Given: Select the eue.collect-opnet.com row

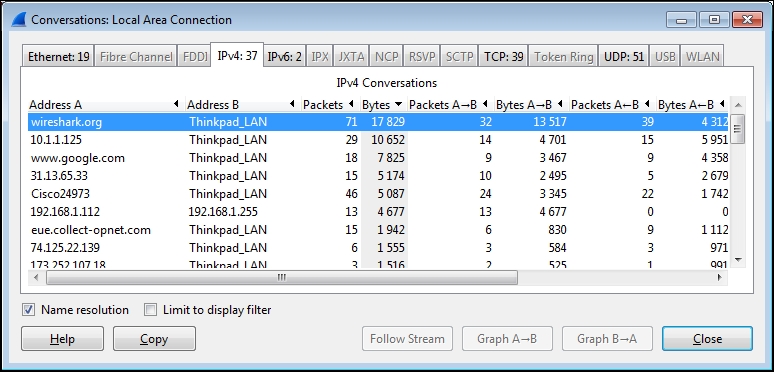Looking at the screenshot, I should click(x=379, y=230).
